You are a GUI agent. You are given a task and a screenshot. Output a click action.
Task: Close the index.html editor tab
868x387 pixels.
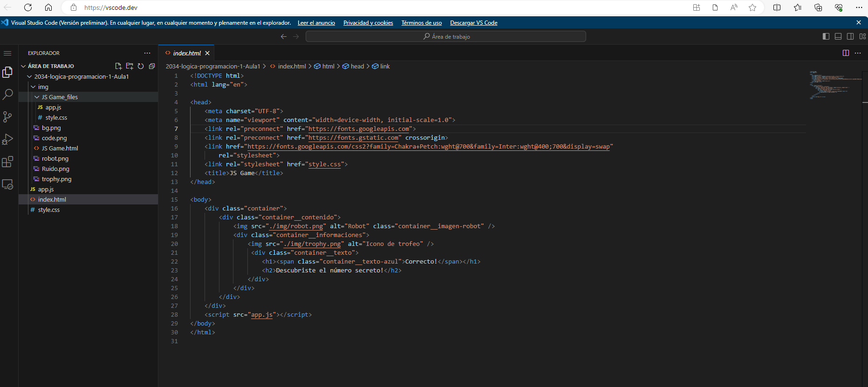[x=207, y=53]
